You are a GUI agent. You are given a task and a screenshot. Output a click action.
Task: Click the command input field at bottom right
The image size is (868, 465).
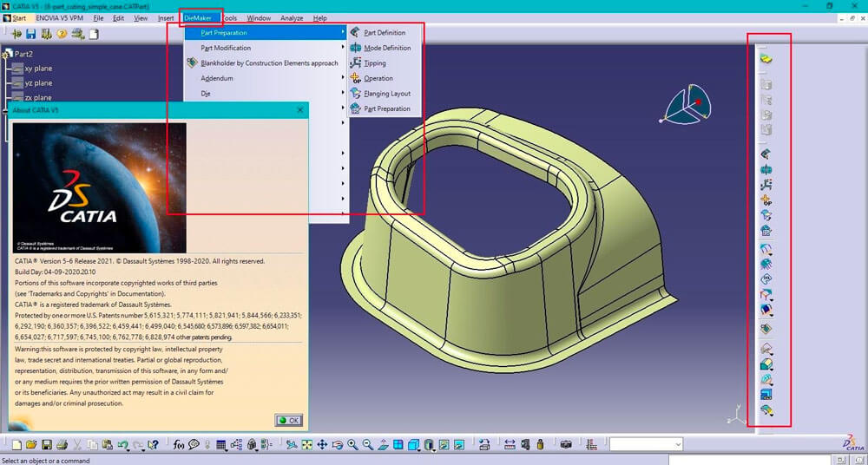pyautogui.click(x=749, y=460)
